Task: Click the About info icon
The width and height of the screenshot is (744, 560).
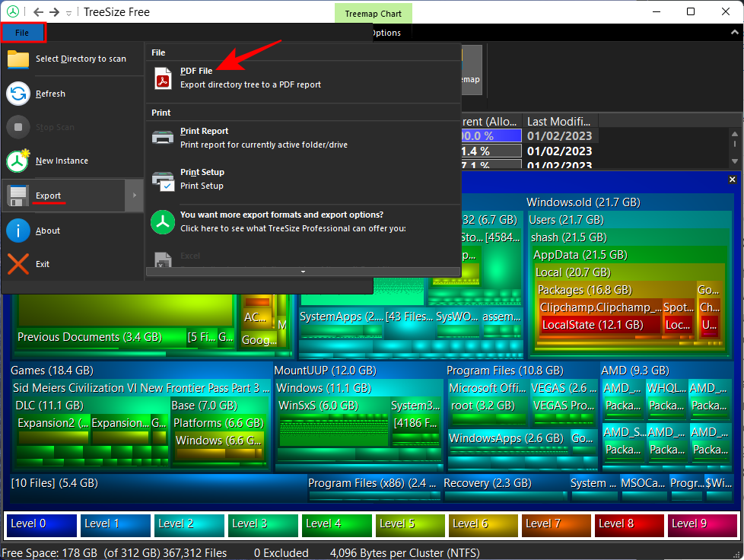Action: [x=18, y=230]
